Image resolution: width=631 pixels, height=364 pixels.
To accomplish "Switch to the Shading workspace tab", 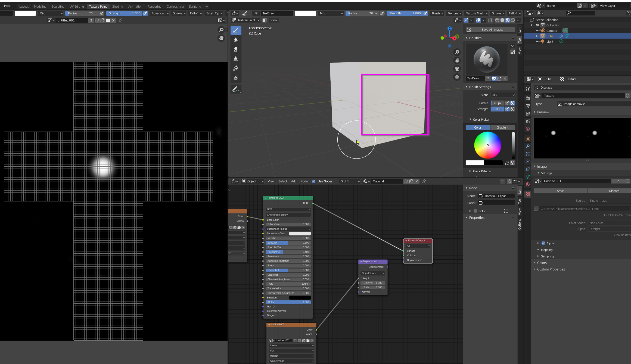I will tap(117, 7).
